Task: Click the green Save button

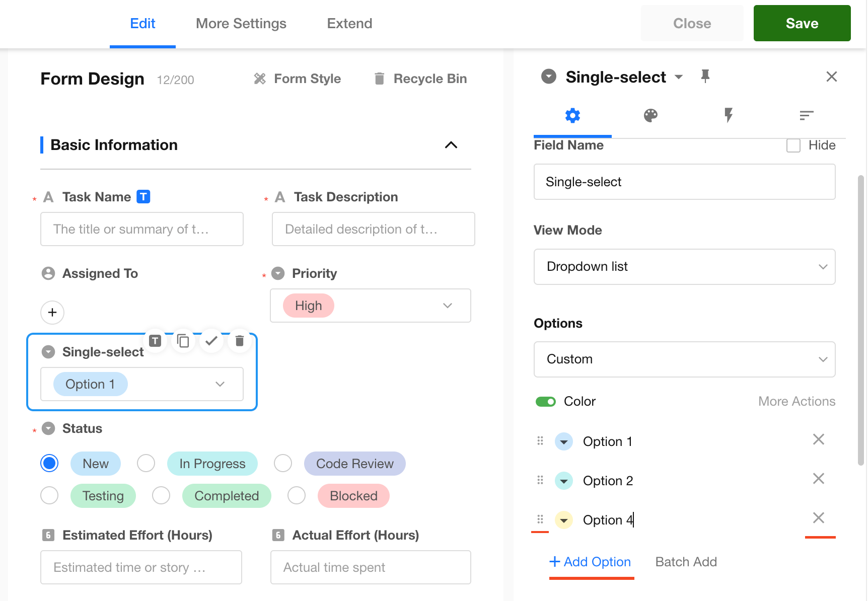Action: click(802, 24)
